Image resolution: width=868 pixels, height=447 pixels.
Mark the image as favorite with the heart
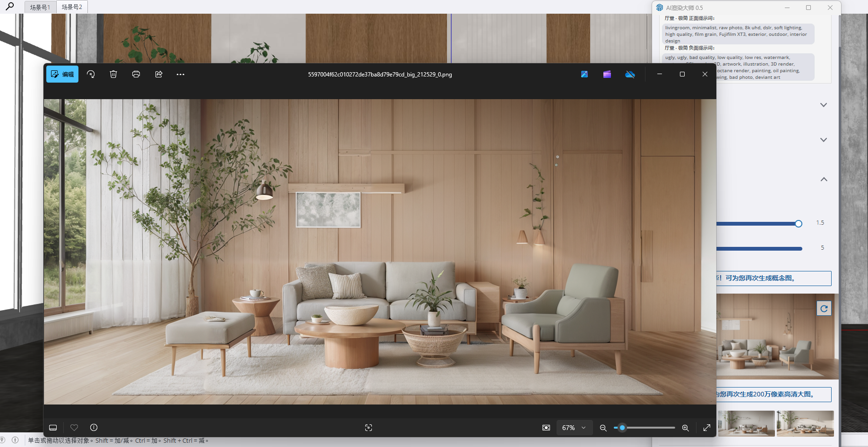point(74,428)
